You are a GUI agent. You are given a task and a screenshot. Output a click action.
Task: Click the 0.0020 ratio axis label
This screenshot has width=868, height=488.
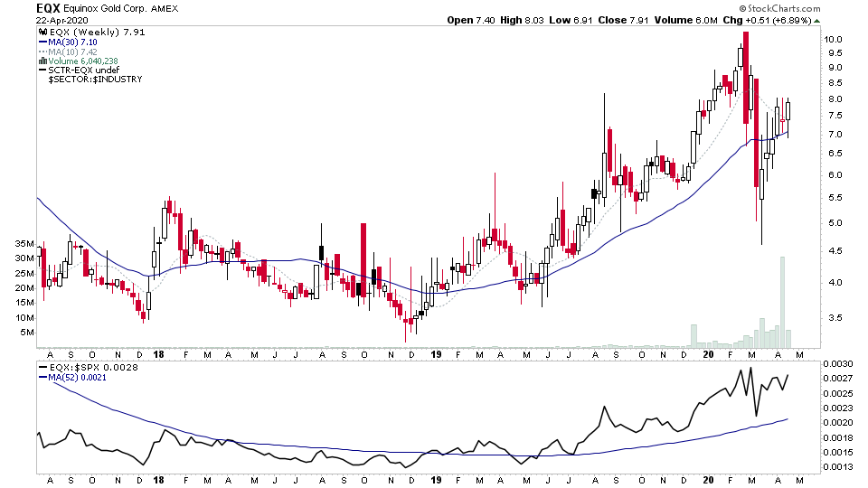[x=837, y=423]
